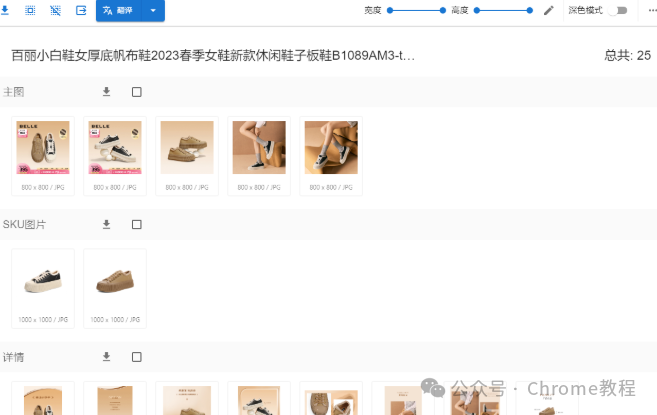The width and height of the screenshot is (657, 415).
Task: Click the pencil edit icon
Action: 548,10
